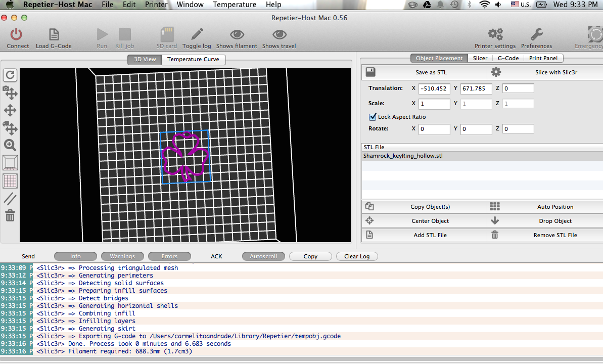Image resolution: width=603 pixels, height=364 pixels.
Task: Switch to top grid view icon
Action: [x=10, y=181]
